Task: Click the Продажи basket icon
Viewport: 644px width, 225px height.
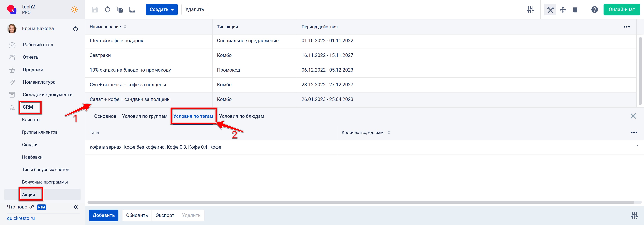Action: (x=12, y=70)
